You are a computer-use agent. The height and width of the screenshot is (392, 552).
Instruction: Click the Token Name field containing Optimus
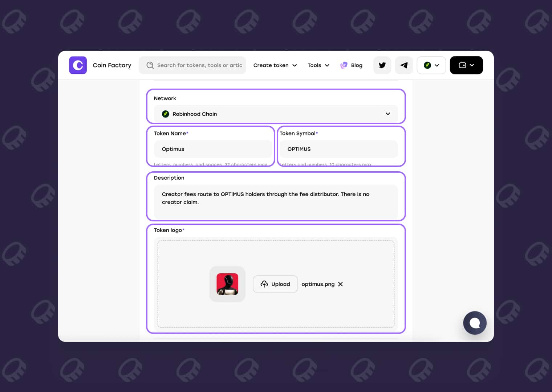(x=213, y=149)
